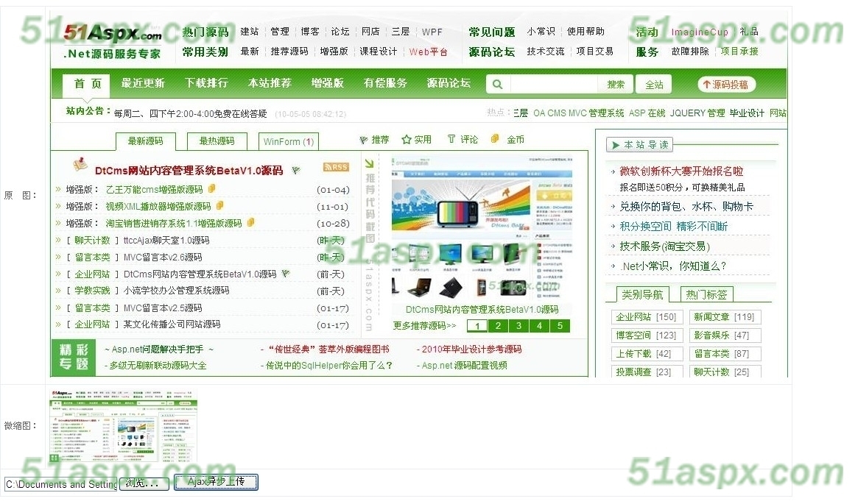Open the uploaded thumbnail preview image
Viewport: 858px width, 504px height.
pyautogui.click(x=124, y=427)
